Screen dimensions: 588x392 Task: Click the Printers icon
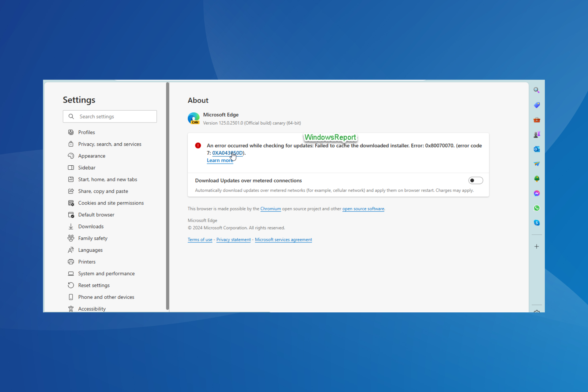tap(71, 262)
